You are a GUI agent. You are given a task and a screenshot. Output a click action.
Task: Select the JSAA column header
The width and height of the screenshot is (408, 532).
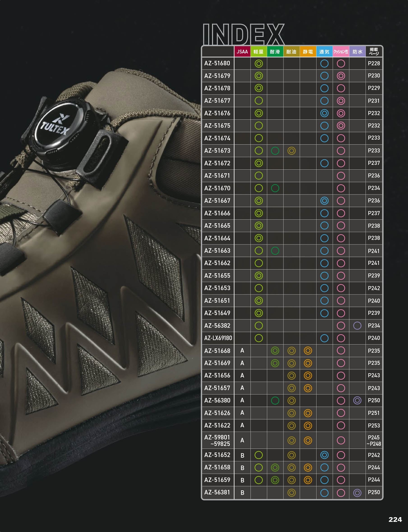click(242, 52)
